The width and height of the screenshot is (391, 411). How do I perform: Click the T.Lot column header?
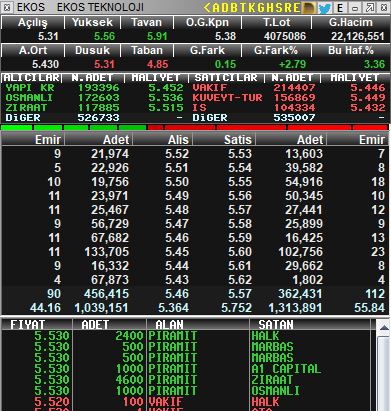(x=276, y=22)
